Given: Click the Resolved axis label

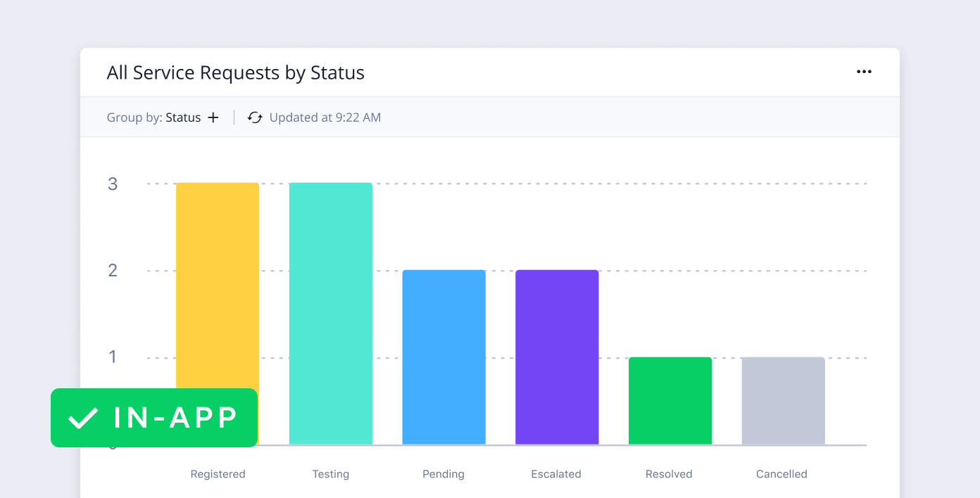Looking at the screenshot, I should click(x=669, y=474).
